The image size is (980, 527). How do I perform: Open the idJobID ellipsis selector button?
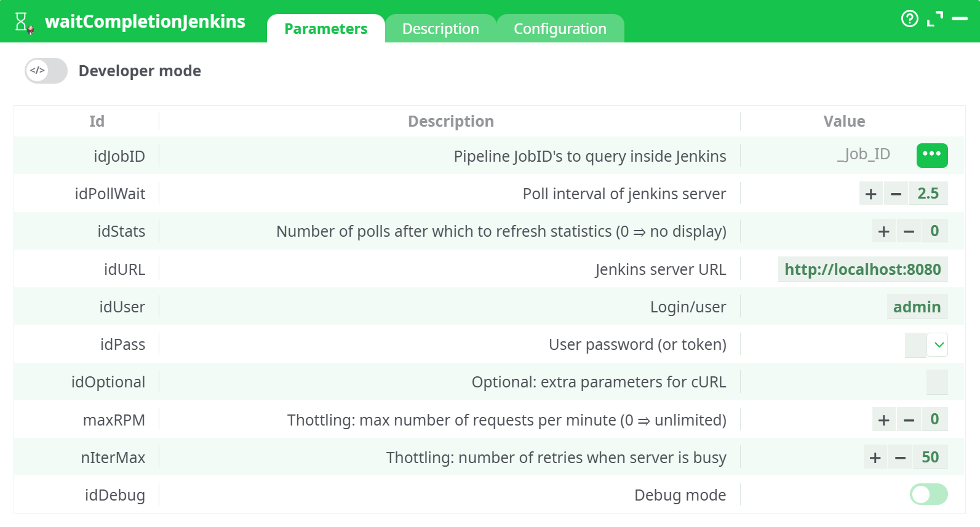pyautogui.click(x=932, y=156)
